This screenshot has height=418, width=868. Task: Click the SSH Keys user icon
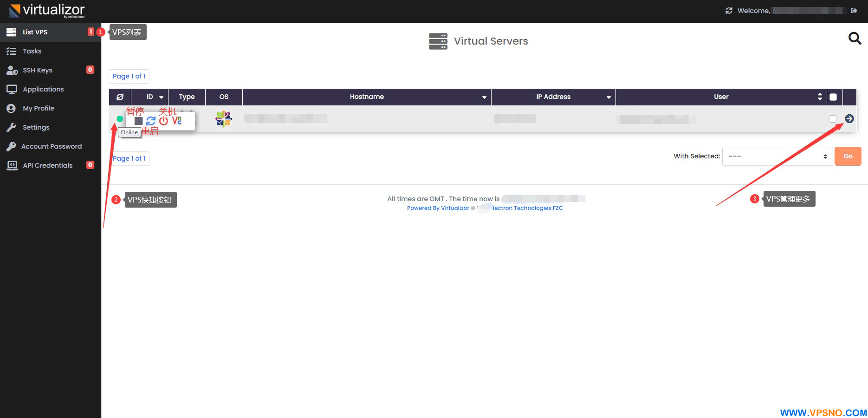click(x=12, y=70)
